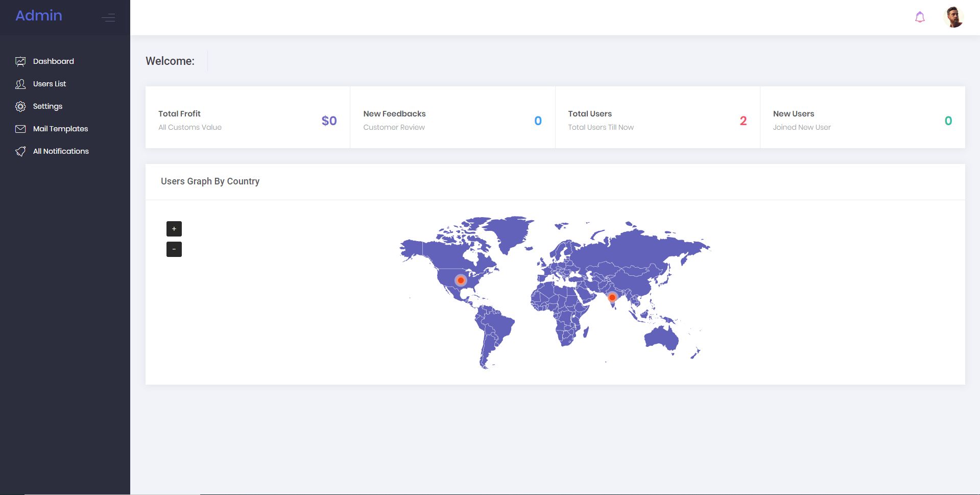Go to Users List page
This screenshot has height=495, width=980.
pos(50,84)
